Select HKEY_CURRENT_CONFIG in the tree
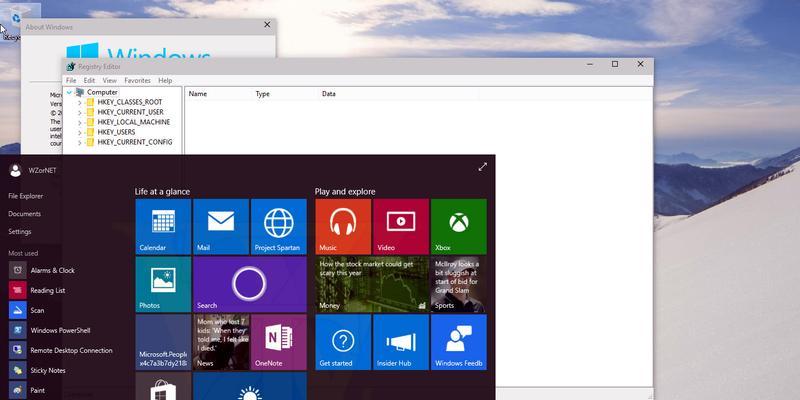 [135, 142]
